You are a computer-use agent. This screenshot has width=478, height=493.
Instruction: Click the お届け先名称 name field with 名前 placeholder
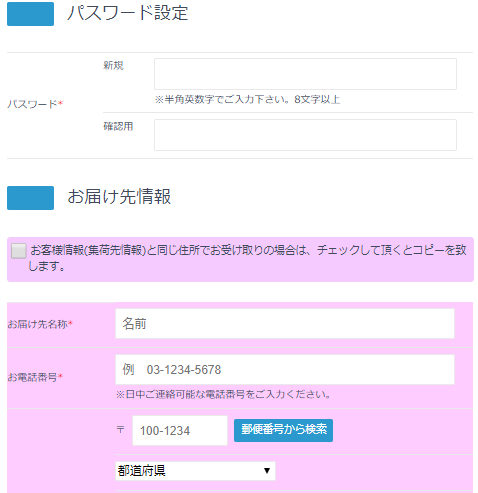point(285,324)
